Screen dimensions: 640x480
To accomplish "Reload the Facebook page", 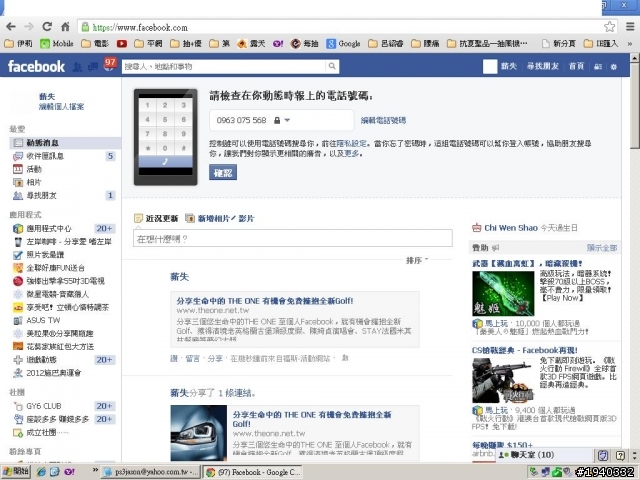I will click(47, 27).
